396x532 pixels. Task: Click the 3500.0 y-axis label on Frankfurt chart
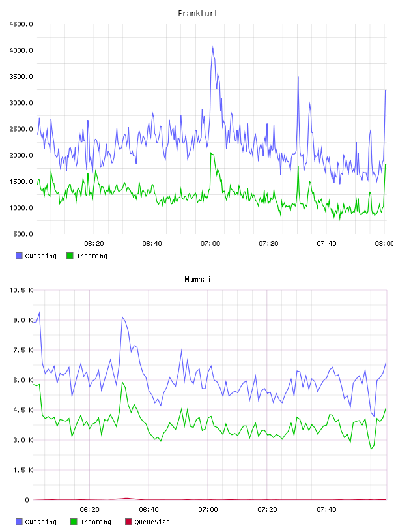21,77
